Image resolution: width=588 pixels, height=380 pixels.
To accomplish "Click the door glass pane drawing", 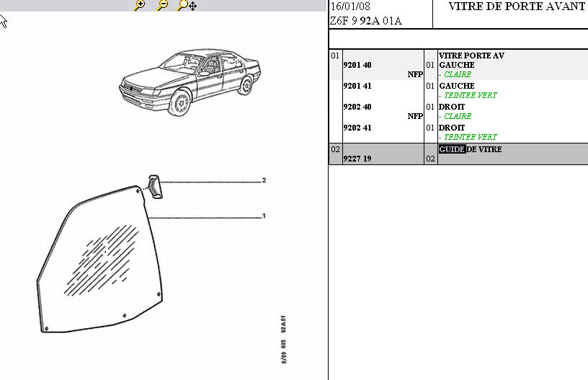I will tap(101, 267).
